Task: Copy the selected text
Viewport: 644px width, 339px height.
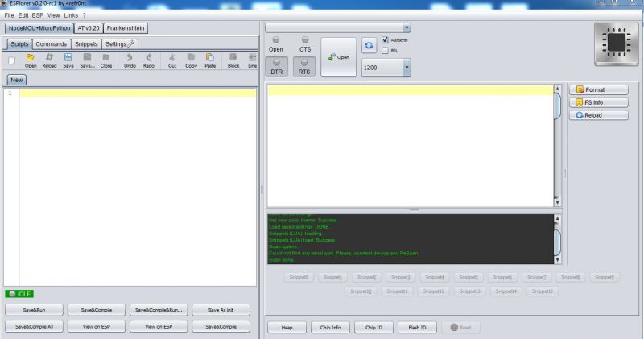Action: [x=191, y=60]
